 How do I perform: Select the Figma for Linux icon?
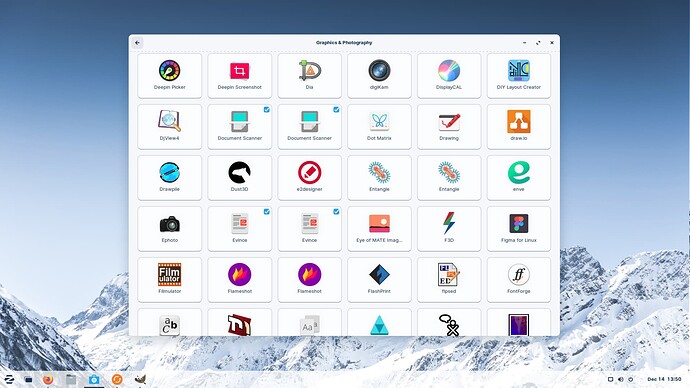tap(518, 223)
